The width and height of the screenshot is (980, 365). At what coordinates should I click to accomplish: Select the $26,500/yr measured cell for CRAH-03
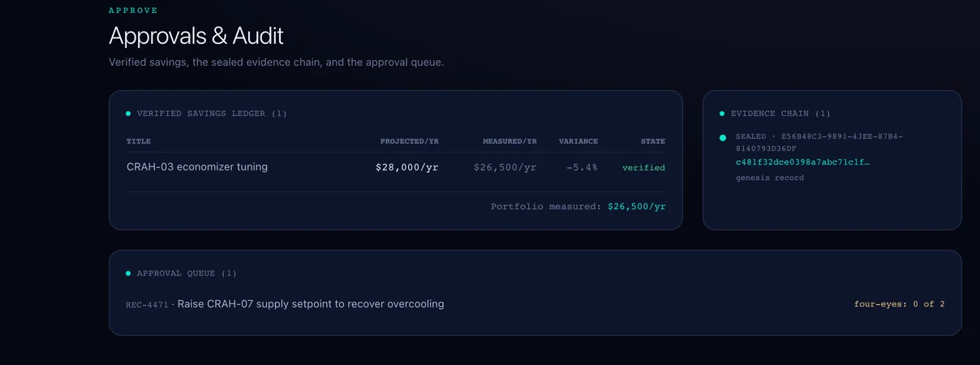(505, 167)
